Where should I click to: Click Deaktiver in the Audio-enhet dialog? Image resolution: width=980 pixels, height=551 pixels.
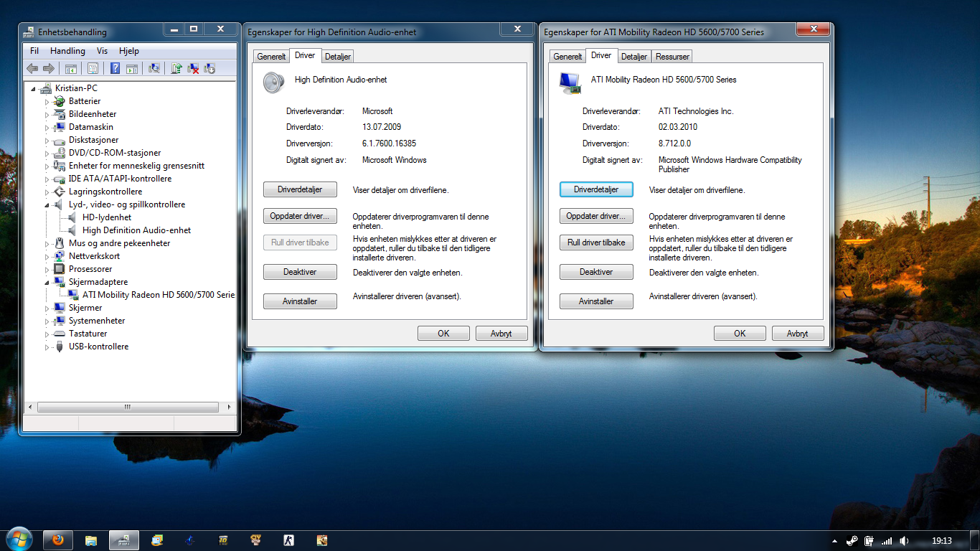[300, 273]
